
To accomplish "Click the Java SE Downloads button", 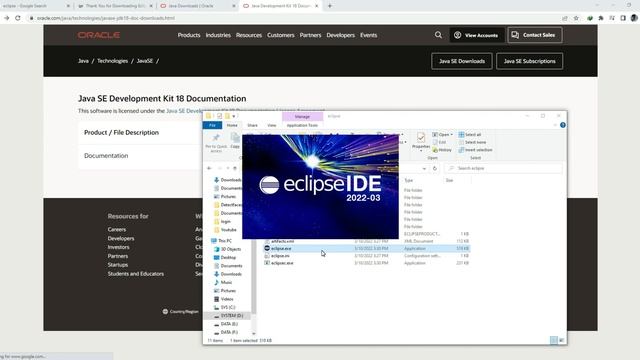I will [462, 61].
